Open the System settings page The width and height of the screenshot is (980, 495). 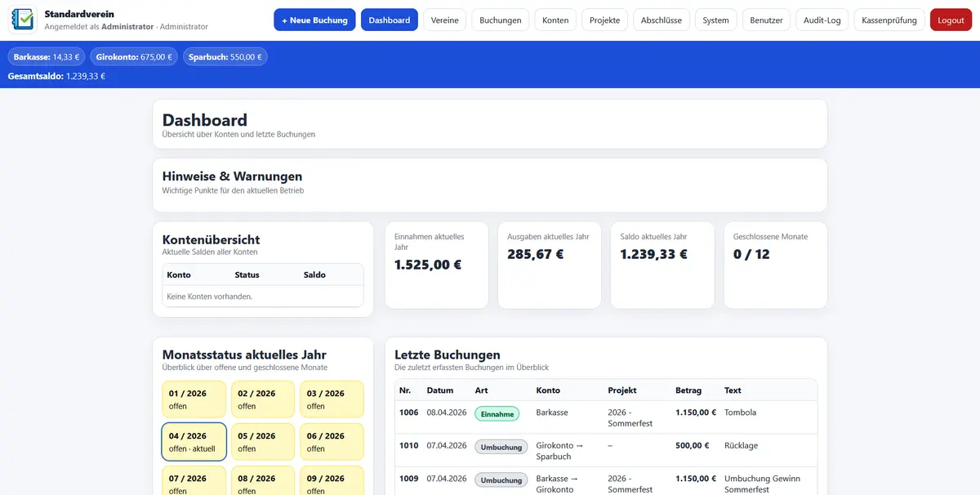(715, 20)
